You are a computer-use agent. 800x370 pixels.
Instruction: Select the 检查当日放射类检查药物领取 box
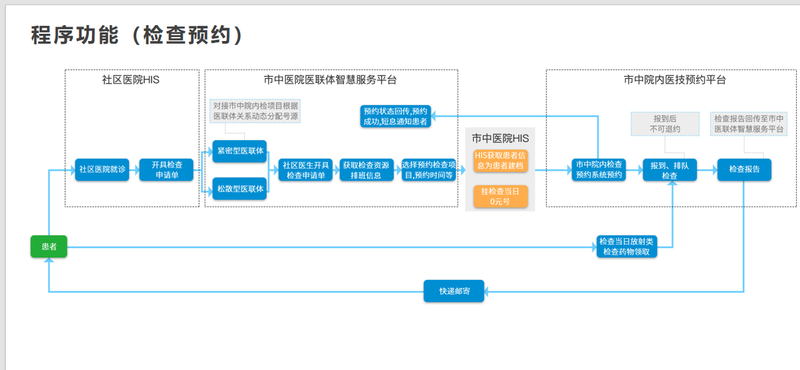[627, 246]
